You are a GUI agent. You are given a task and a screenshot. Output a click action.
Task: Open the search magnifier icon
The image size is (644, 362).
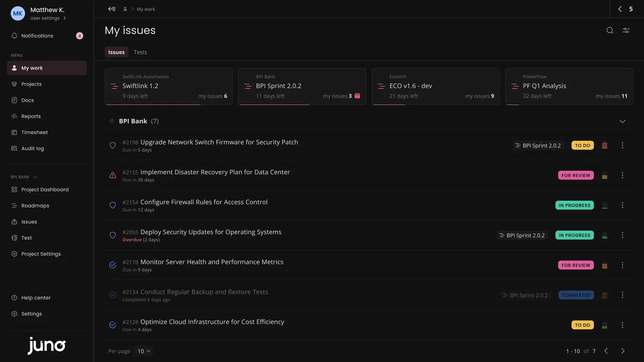pos(610,30)
